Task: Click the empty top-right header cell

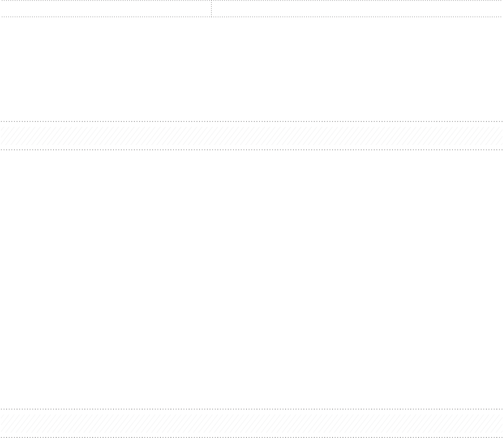Action: [358, 8]
